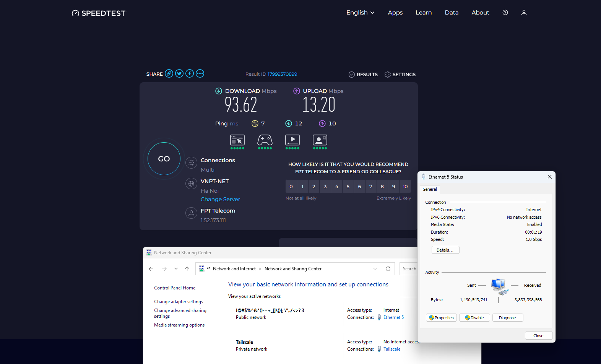Expand the address bar history dropdown
The width and height of the screenshot is (601, 364).
(x=375, y=269)
